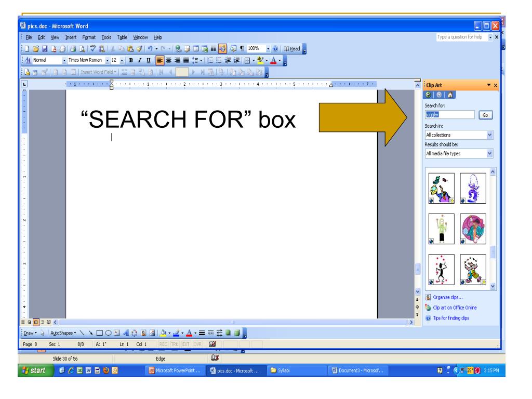Viewport: 532px width, 399px height.
Task: Activate the Format Painter brush
Action: coord(139,49)
